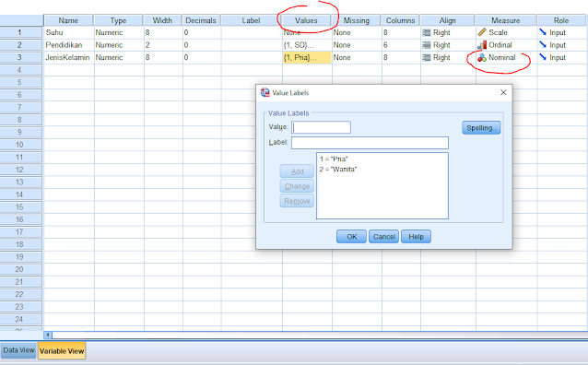588x365 pixels.
Task: Select row header 3
Action: click(21, 57)
